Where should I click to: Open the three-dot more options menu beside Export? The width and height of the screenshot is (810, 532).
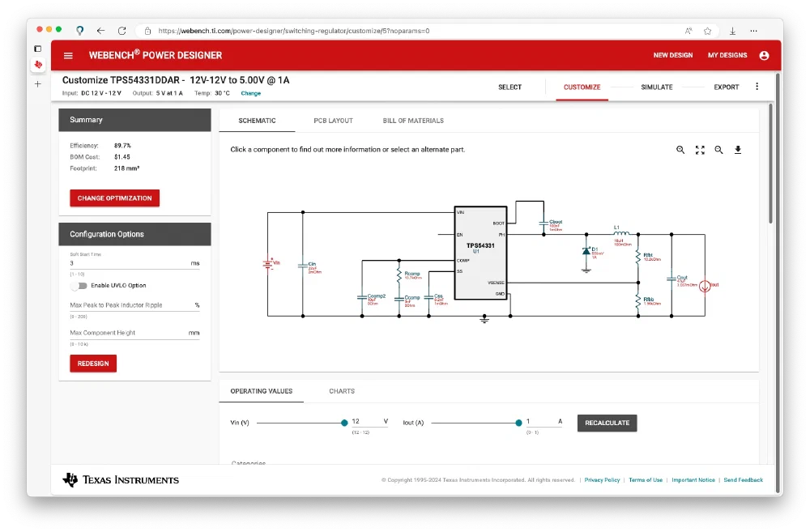tap(757, 87)
